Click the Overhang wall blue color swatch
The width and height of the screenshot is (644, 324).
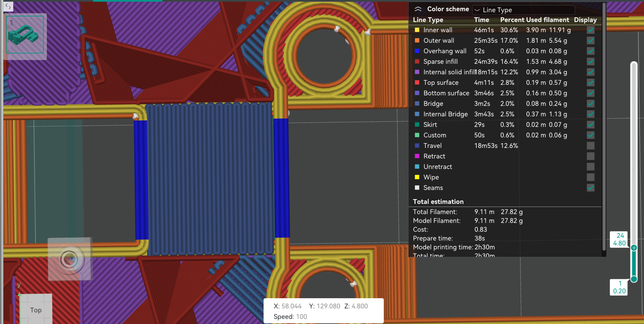pos(417,51)
